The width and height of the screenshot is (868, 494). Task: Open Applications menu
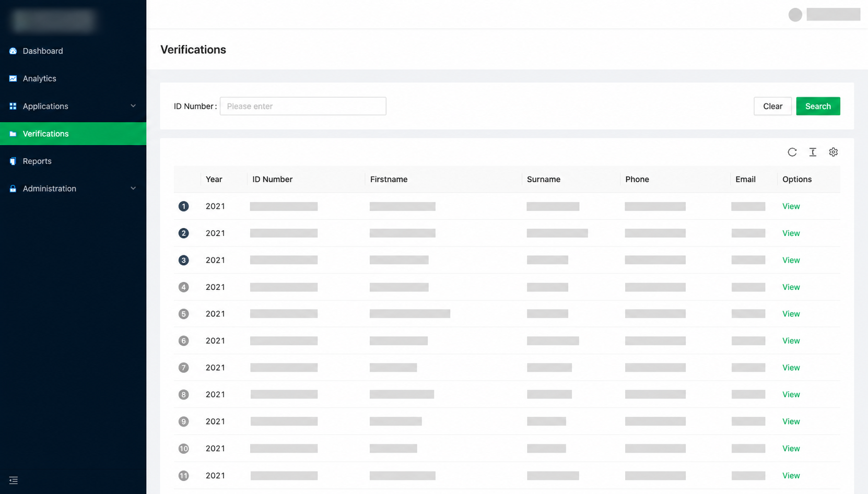tap(73, 107)
